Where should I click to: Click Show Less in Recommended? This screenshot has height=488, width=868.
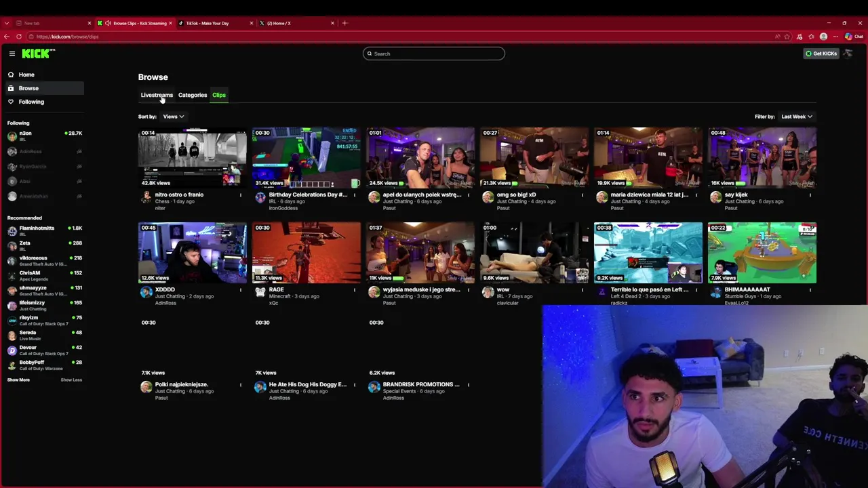pyautogui.click(x=71, y=380)
